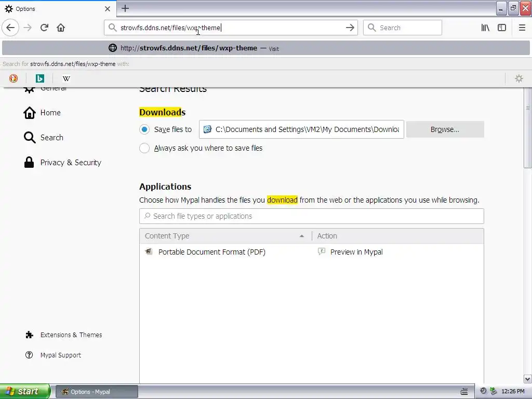Click the Search magnifier icon in sidebar
Viewport: 532px width, 399px height.
point(30,137)
